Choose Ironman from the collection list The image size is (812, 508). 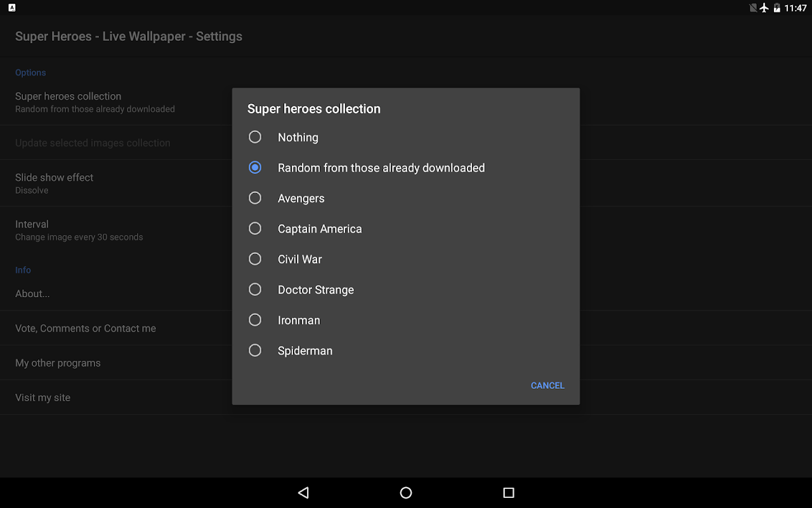[x=255, y=320]
